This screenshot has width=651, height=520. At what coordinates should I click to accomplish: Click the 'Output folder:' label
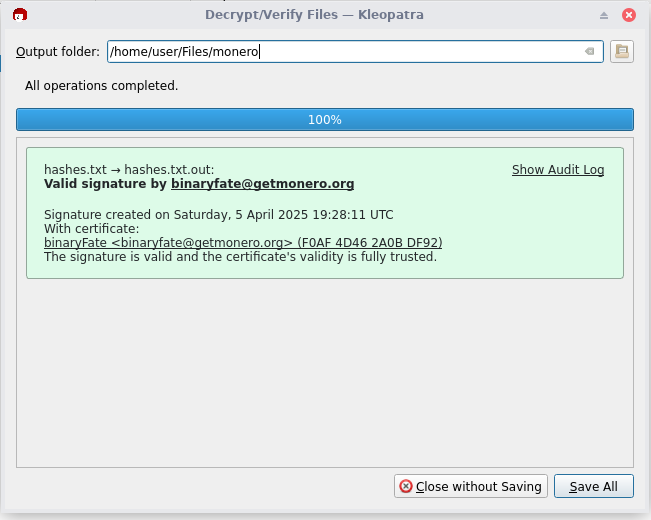[58, 52]
